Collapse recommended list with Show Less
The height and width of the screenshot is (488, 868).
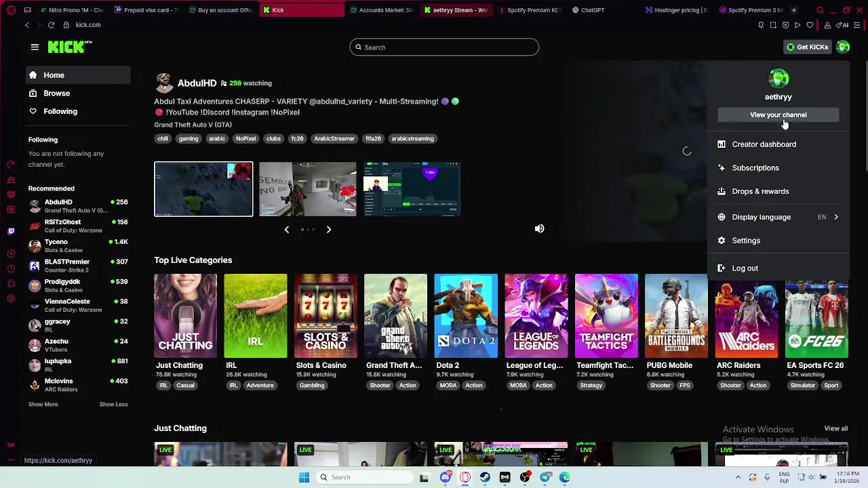113,405
